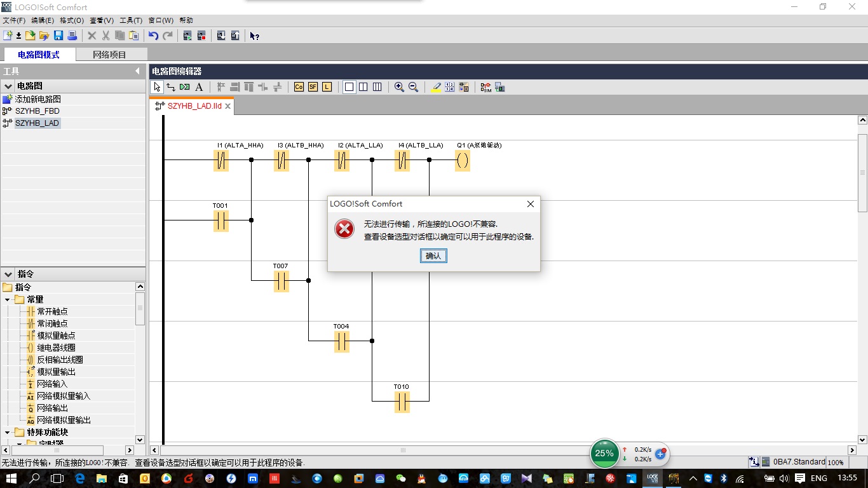Collapse the 指令 instructions panel header
The image size is (868, 488).
point(8,274)
